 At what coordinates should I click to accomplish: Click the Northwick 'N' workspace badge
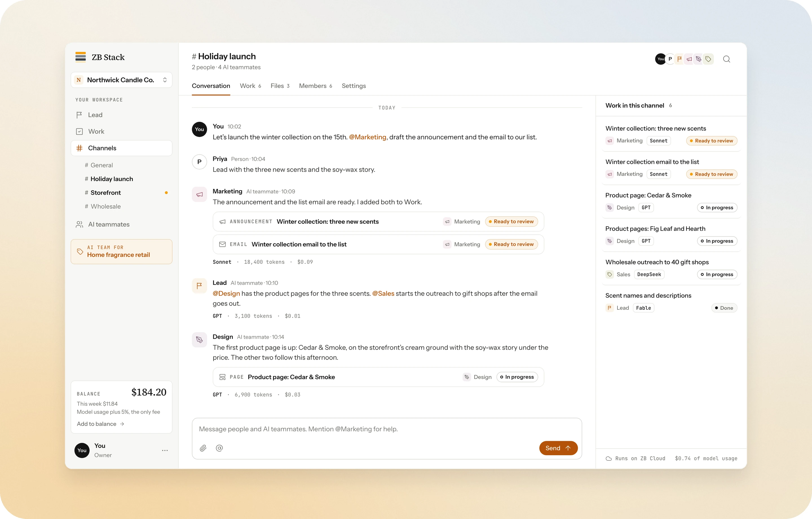(79, 80)
